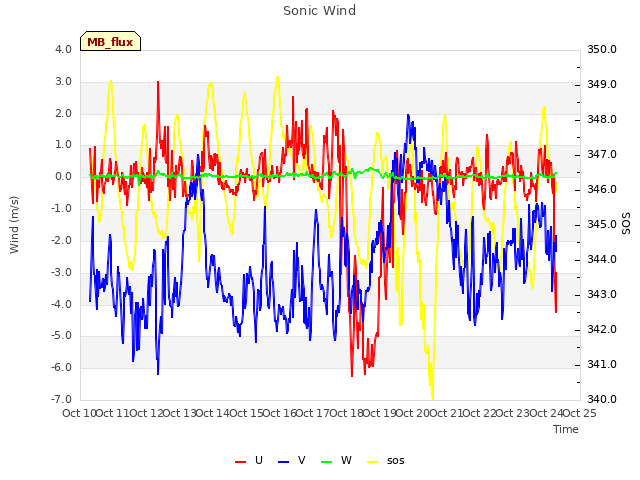Screen dimensions: 640x480
Task: Click the green W legend swatch
Action: coord(327,462)
